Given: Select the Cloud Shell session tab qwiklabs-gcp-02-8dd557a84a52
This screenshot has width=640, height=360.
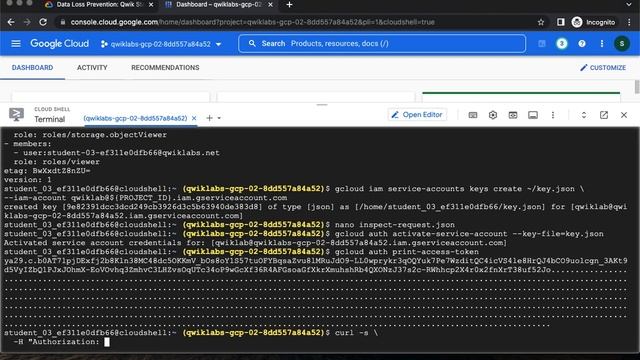Looking at the screenshot, I should [x=135, y=118].
